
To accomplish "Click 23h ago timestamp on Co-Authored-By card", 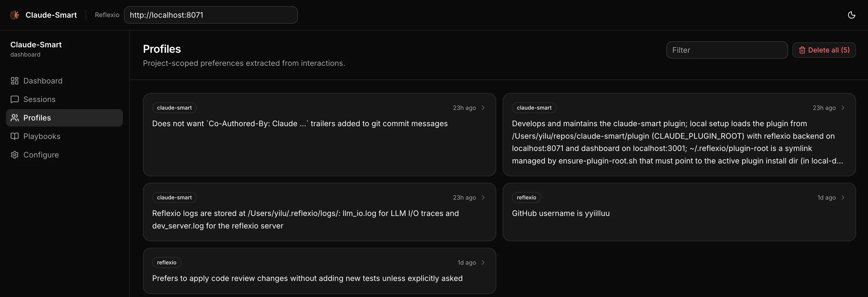I will tap(464, 108).
